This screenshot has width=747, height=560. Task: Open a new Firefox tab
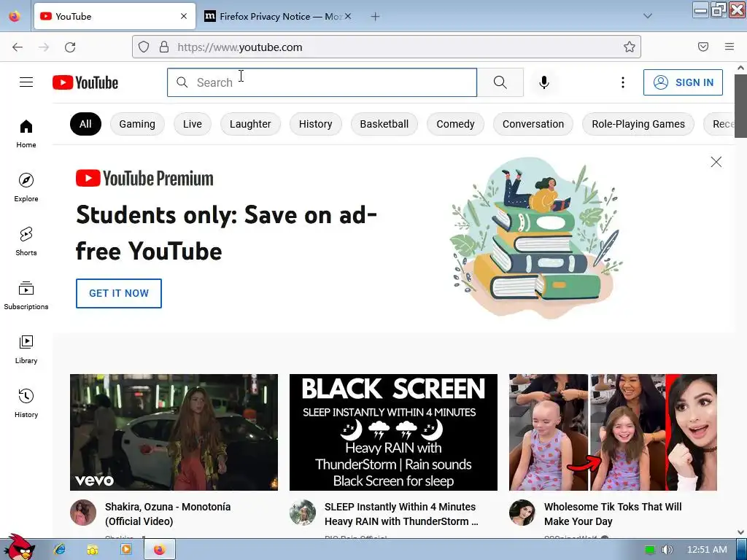pyautogui.click(x=376, y=17)
